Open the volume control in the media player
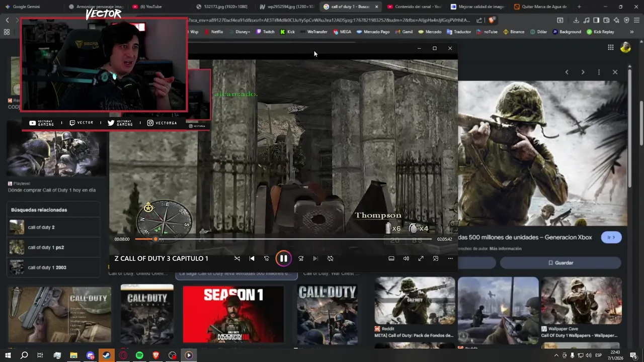The image size is (644, 362). point(406,258)
